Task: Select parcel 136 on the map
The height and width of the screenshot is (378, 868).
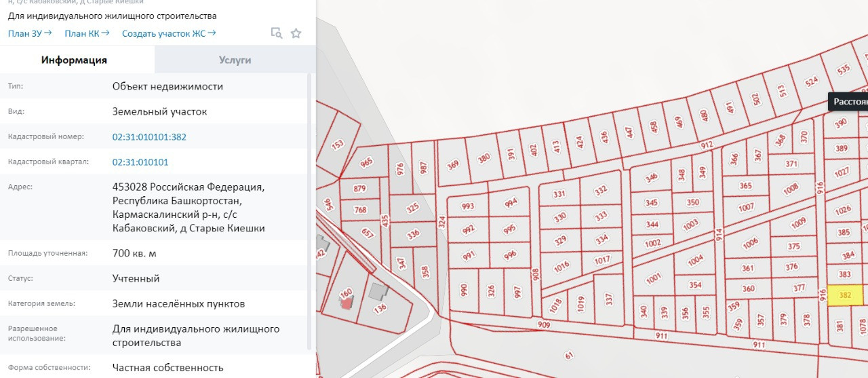Action: pyautogui.click(x=380, y=308)
